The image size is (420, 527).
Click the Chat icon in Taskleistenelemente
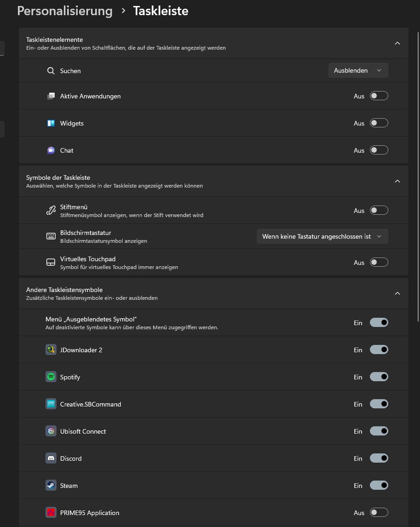[51, 150]
